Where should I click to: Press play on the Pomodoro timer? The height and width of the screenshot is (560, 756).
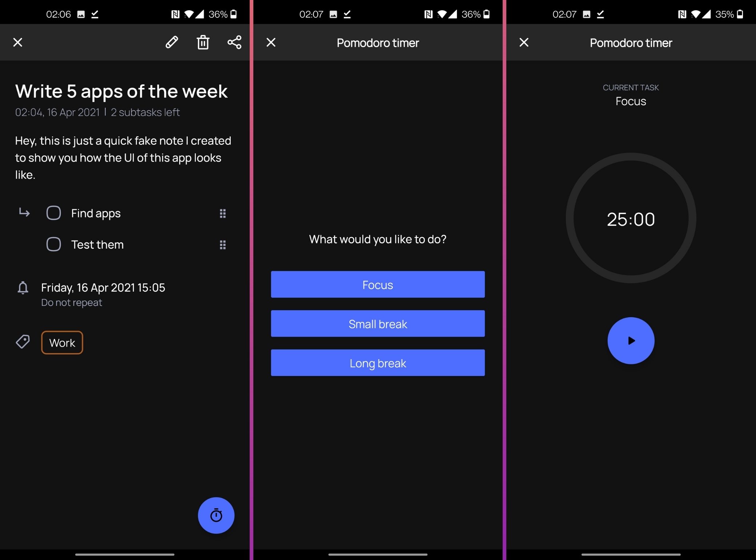pos(630,340)
